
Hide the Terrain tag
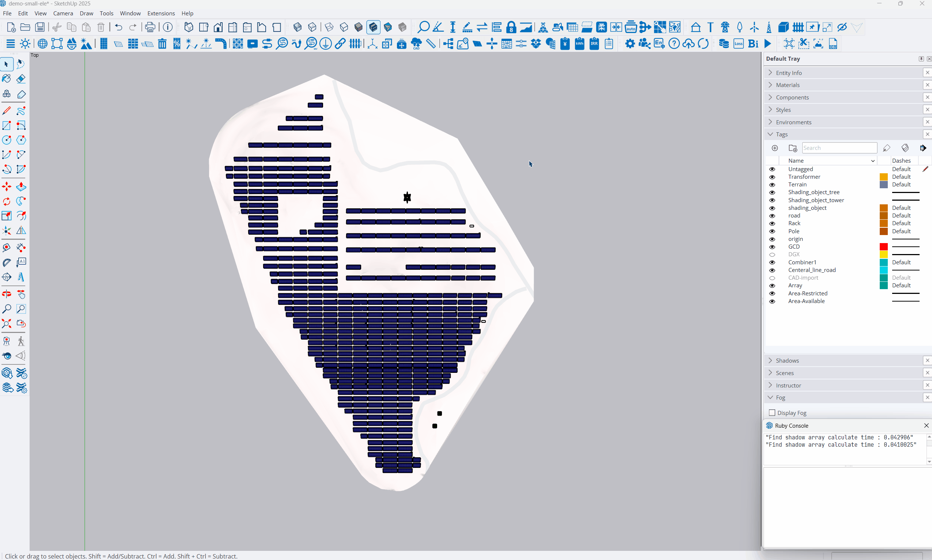pos(772,185)
